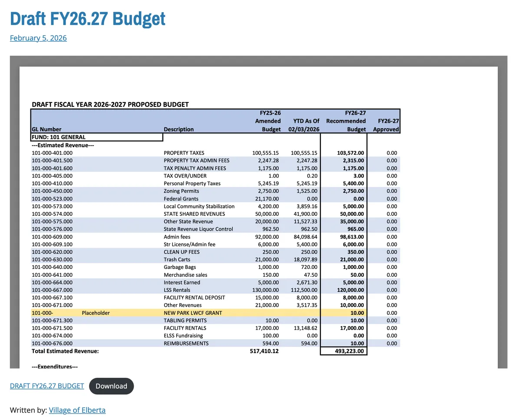
Task: Click the NEW PARK LWCF GRANT highlighted row
Action: [x=215, y=313]
